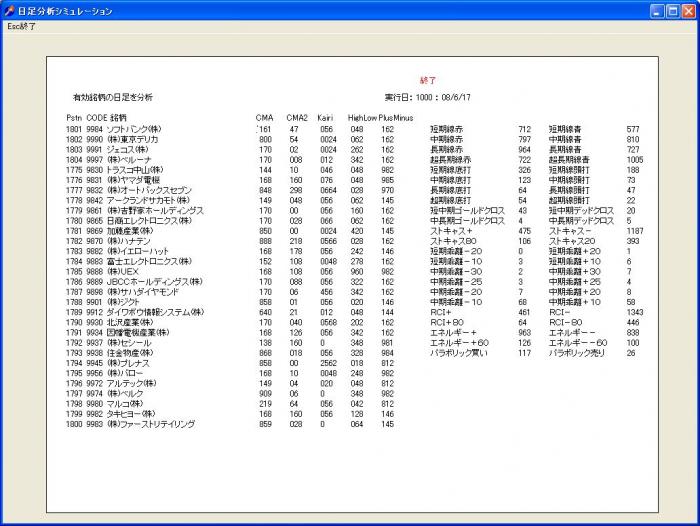The height and width of the screenshot is (526, 700).
Task: Click the code 9984 in first row
Action: click(x=94, y=129)
